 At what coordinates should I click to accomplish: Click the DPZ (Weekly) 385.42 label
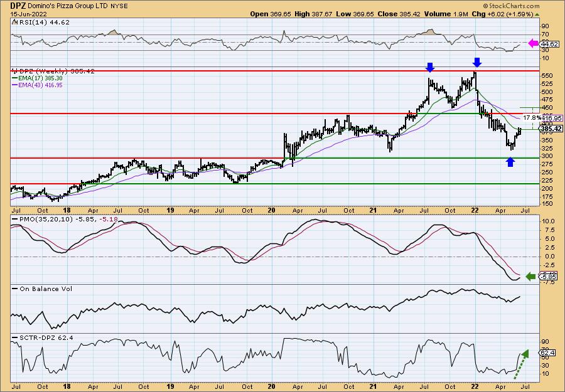(56, 72)
